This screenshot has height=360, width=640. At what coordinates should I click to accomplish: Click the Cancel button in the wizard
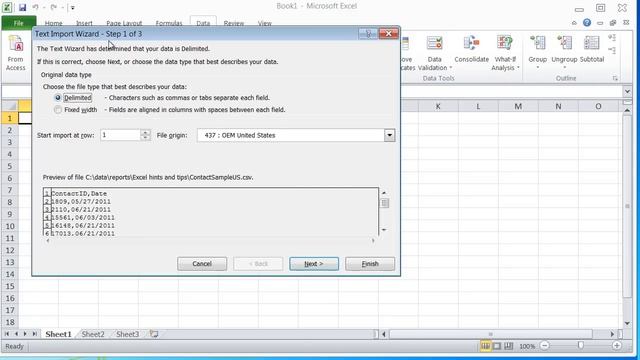coord(202,264)
